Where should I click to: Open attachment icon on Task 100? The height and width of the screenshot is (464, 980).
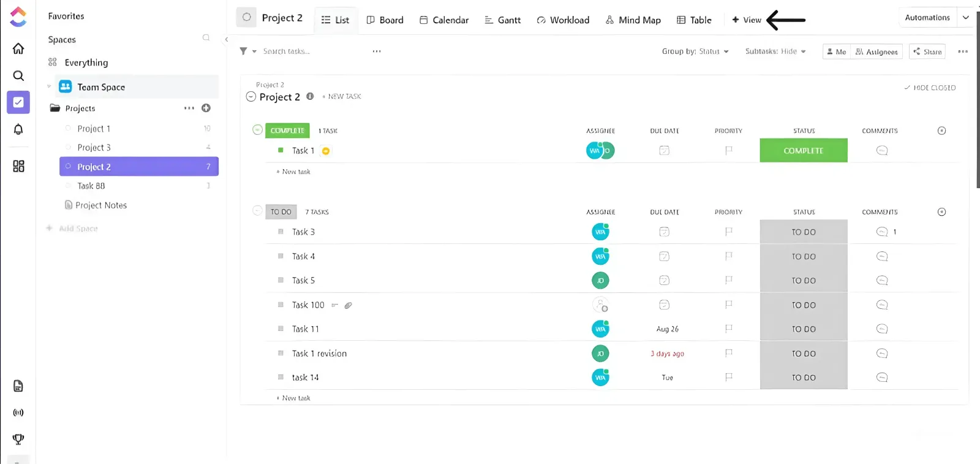coord(348,305)
